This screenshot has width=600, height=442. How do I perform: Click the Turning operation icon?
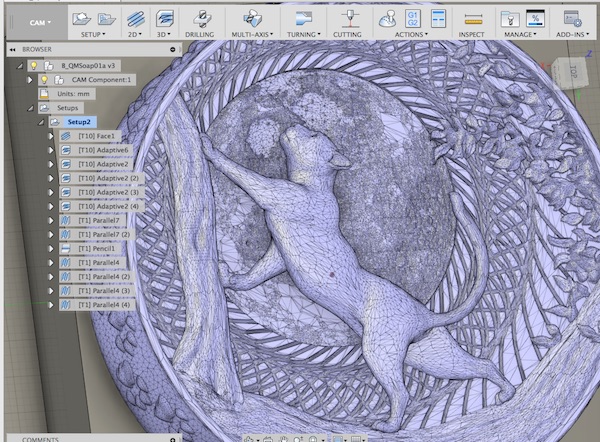pos(304,18)
